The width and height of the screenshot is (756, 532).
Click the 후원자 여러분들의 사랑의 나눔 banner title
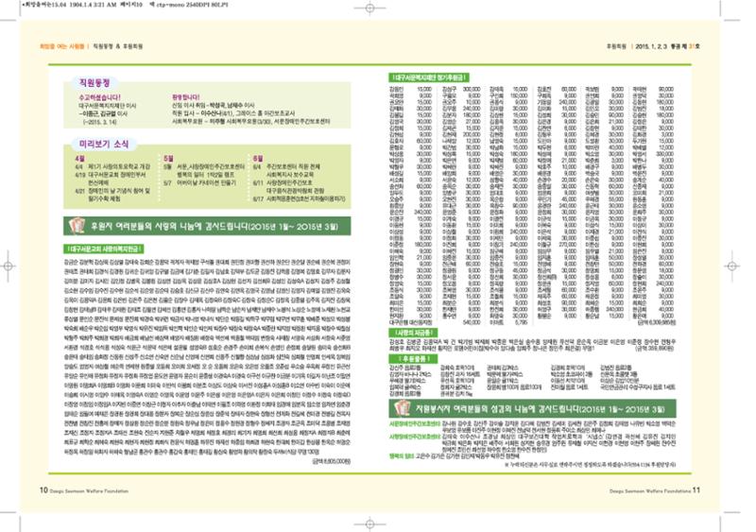coord(215,226)
